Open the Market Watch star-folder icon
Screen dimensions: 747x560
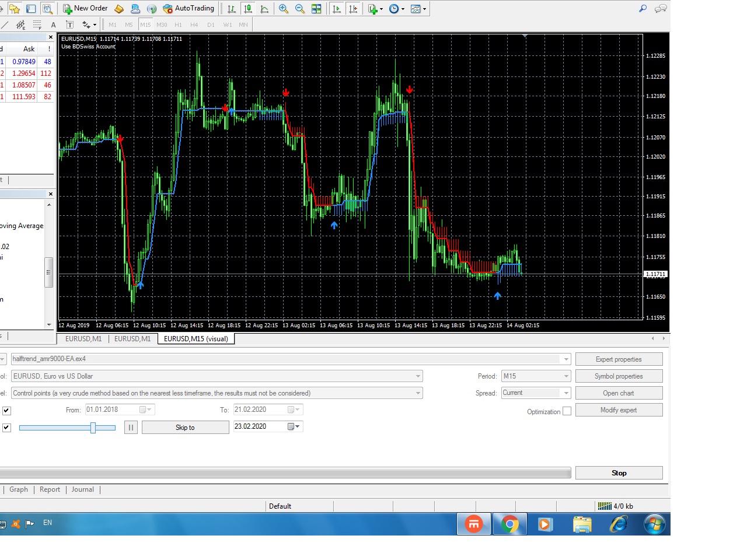(x=15, y=9)
